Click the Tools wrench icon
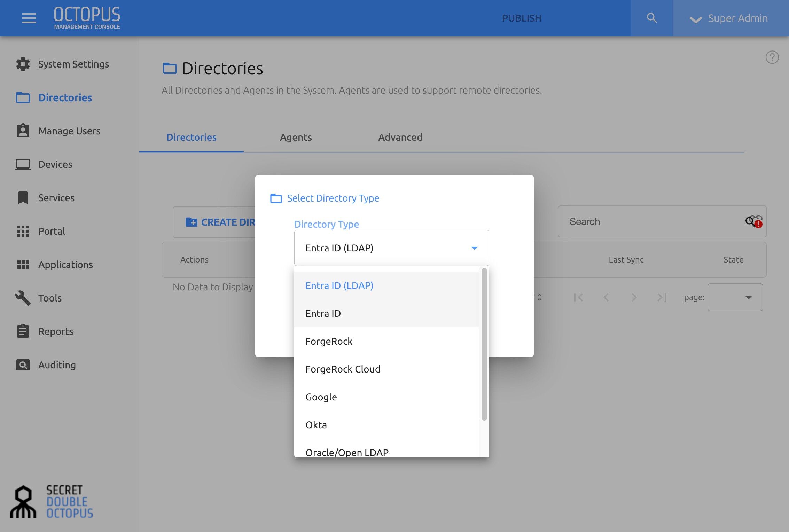 pyautogui.click(x=23, y=298)
